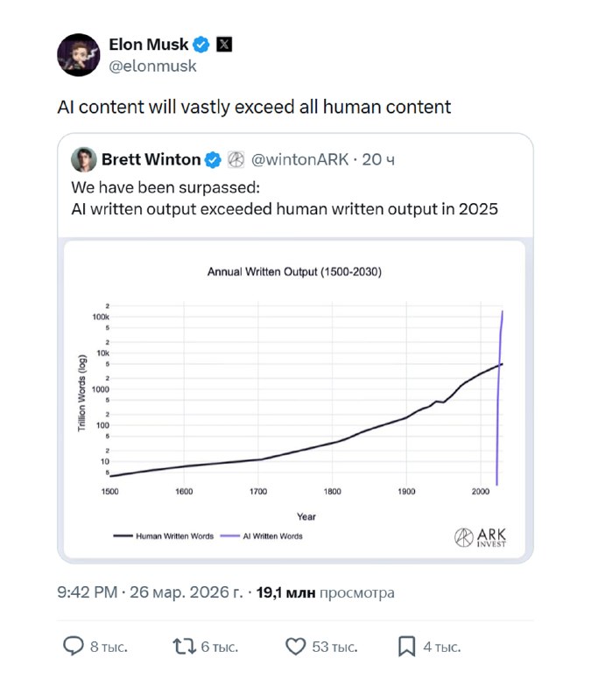This screenshot has width=591, height=700.
Task: Click the Human Written Words legend entry
Action: click(165, 535)
